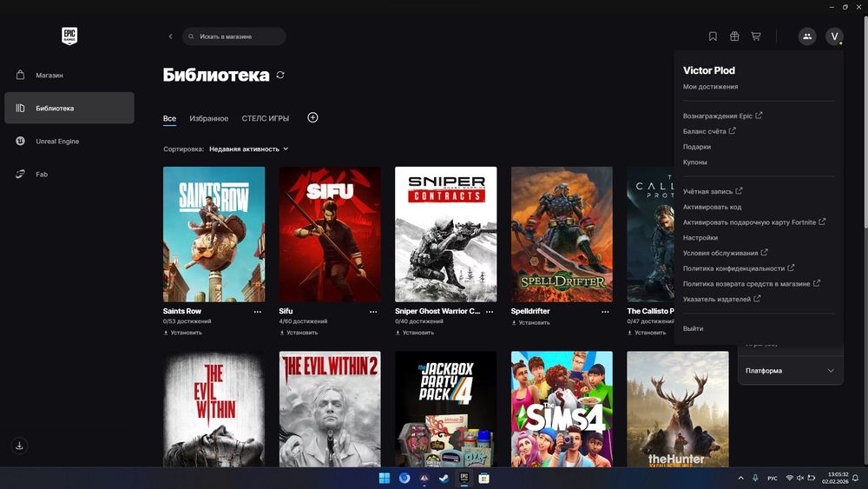868x489 pixels.
Task: Open Fab in the sidebar
Action: [x=69, y=174]
